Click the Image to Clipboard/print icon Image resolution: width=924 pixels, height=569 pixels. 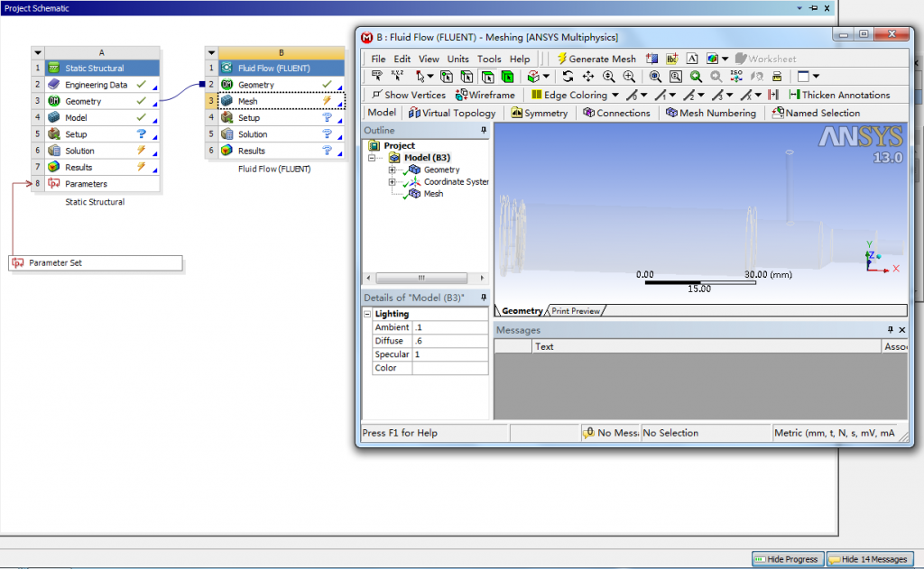tap(777, 76)
